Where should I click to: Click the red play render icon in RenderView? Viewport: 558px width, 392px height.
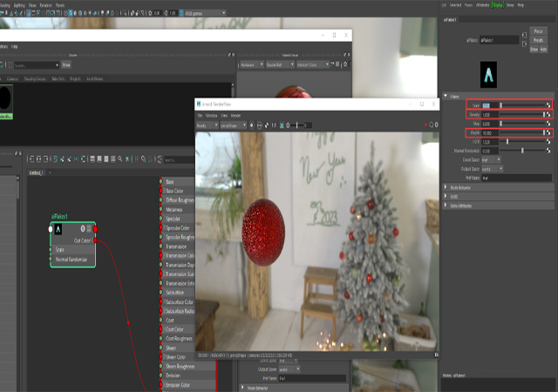(x=425, y=125)
